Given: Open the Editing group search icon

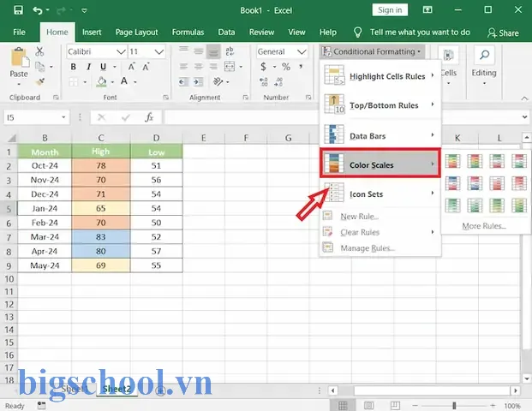Looking at the screenshot, I should 484,56.
